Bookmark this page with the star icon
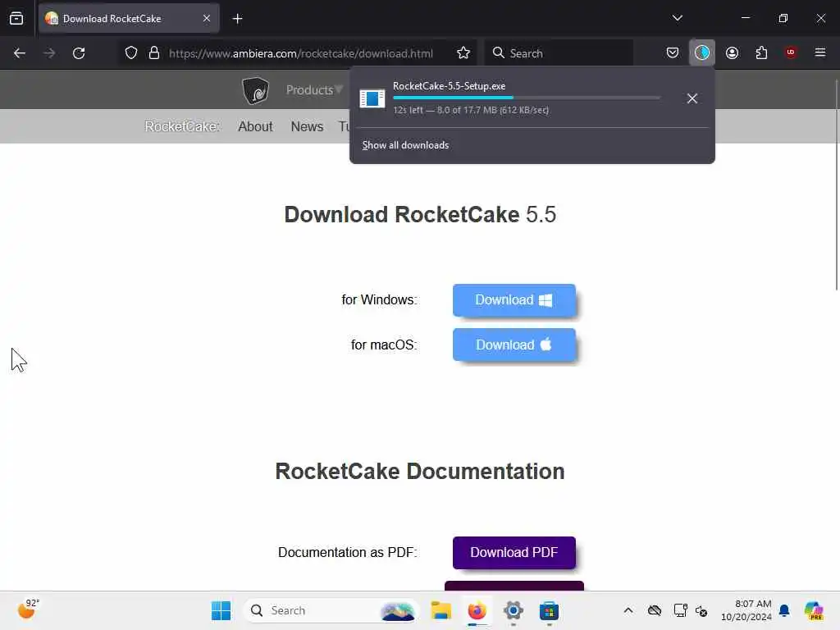This screenshot has height=630, width=840. [x=463, y=53]
